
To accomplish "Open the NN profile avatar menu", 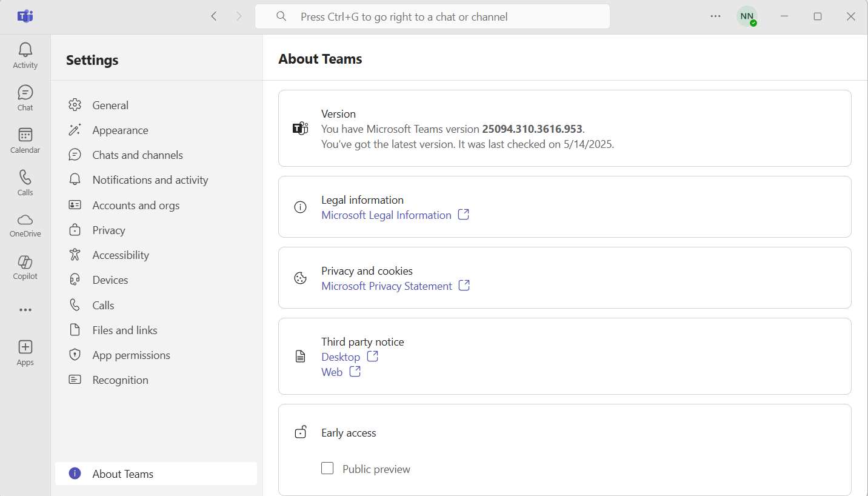I will coord(747,16).
